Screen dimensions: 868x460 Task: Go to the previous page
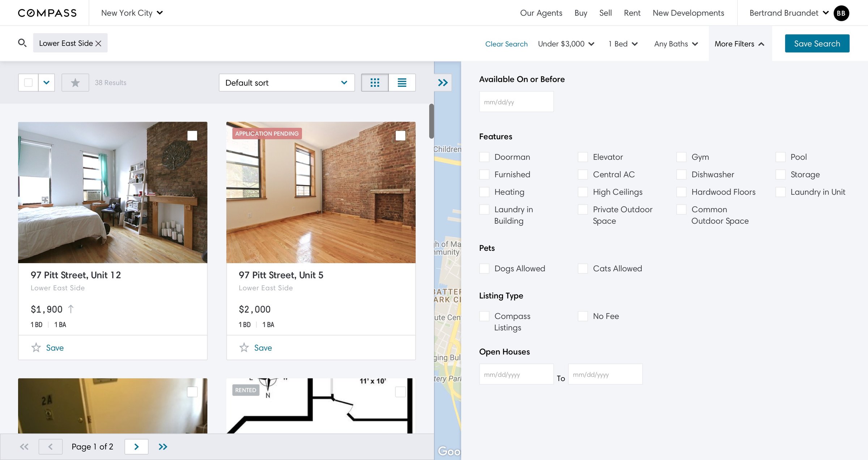tap(51, 447)
